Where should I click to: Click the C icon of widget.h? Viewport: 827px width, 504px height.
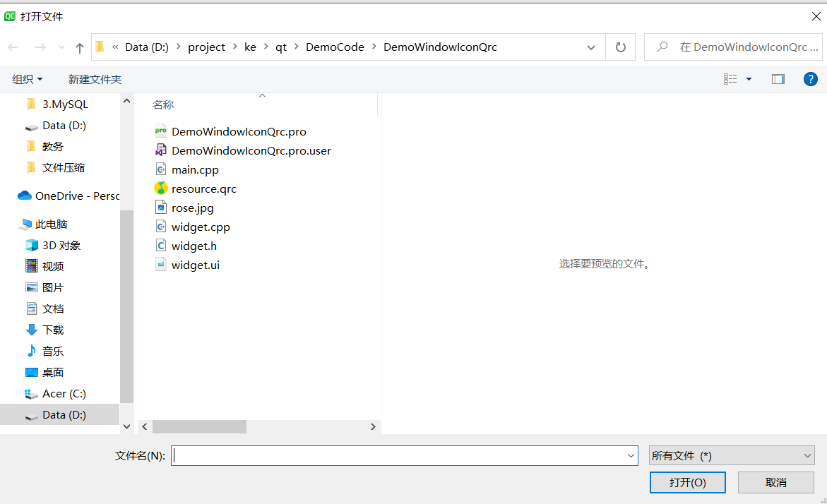[161, 245]
